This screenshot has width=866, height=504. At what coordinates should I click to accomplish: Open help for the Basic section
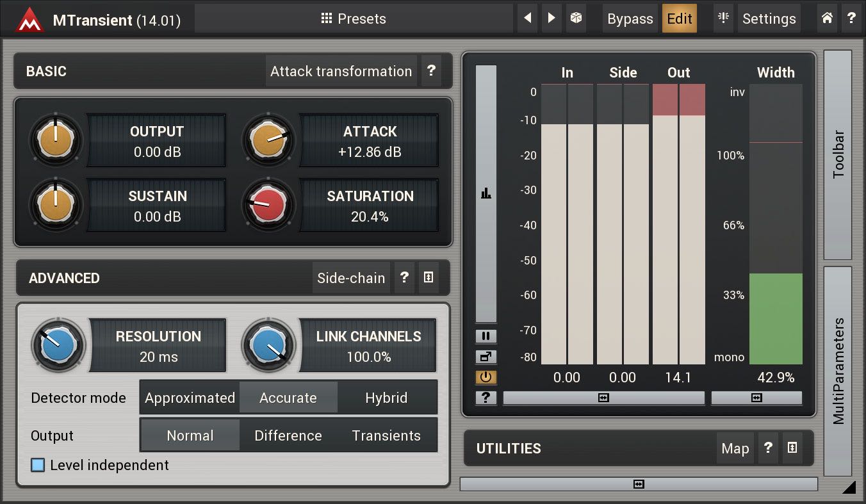coord(431,71)
